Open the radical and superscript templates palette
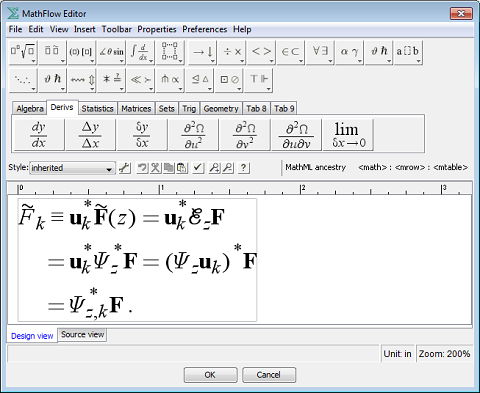 tap(23, 52)
